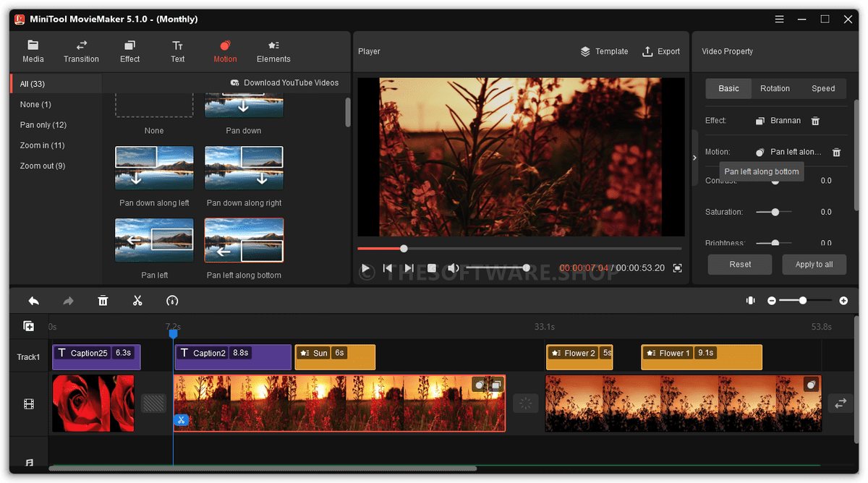Select the Flower 2 element clip
This screenshot has width=868, height=483.
point(579,357)
